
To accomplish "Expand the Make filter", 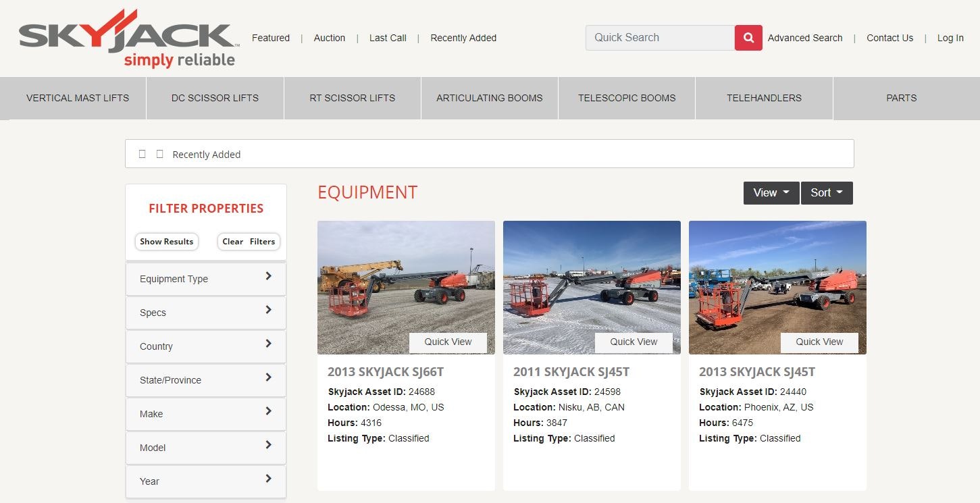I will [x=205, y=413].
